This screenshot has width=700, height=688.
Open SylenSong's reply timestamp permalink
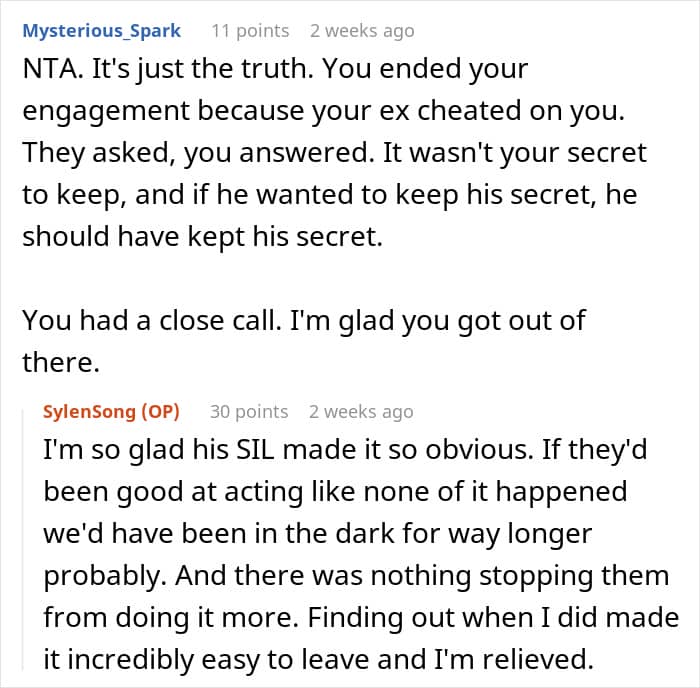click(x=360, y=411)
